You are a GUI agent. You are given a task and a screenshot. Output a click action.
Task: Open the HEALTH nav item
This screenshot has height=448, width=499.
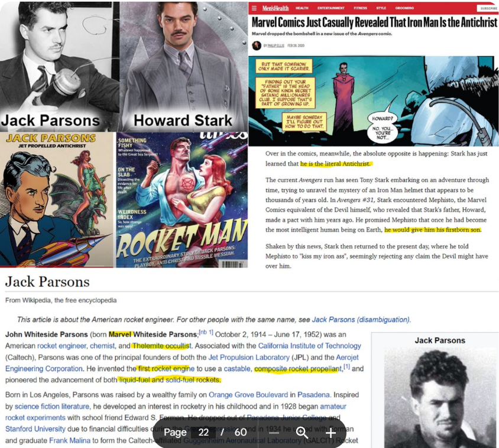pos(302,8)
